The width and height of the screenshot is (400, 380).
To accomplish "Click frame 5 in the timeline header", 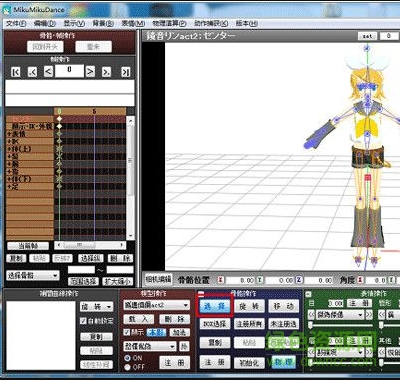I will [x=94, y=111].
